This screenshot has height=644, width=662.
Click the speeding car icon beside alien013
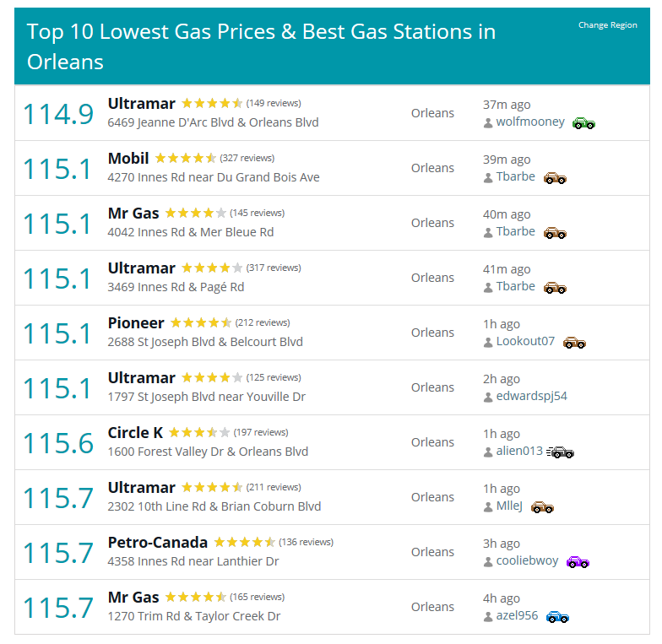(560, 452)
